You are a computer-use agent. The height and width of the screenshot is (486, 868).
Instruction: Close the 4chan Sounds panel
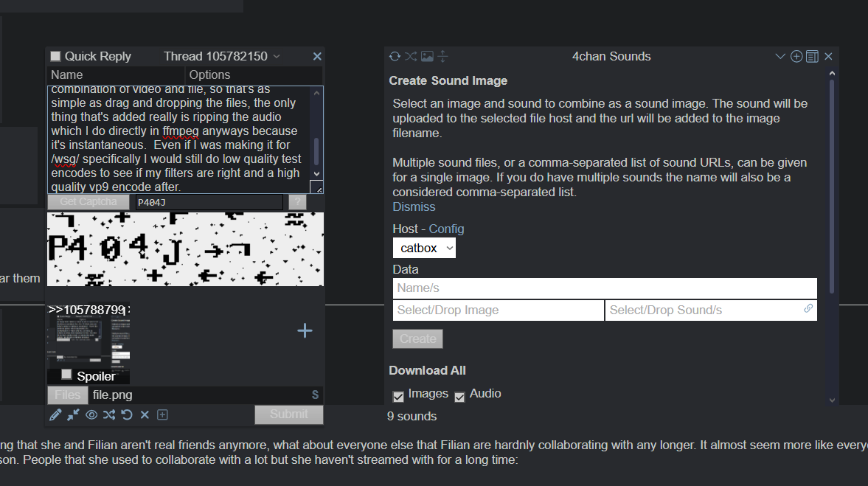(828, 57)
